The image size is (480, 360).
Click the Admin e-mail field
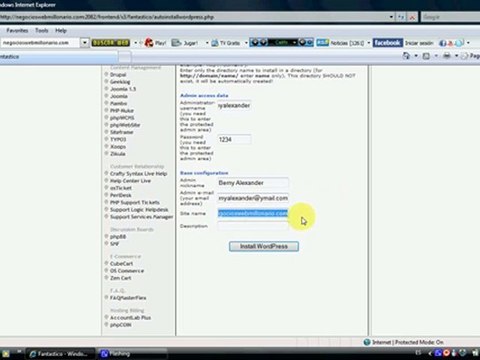tap(253, 198)
